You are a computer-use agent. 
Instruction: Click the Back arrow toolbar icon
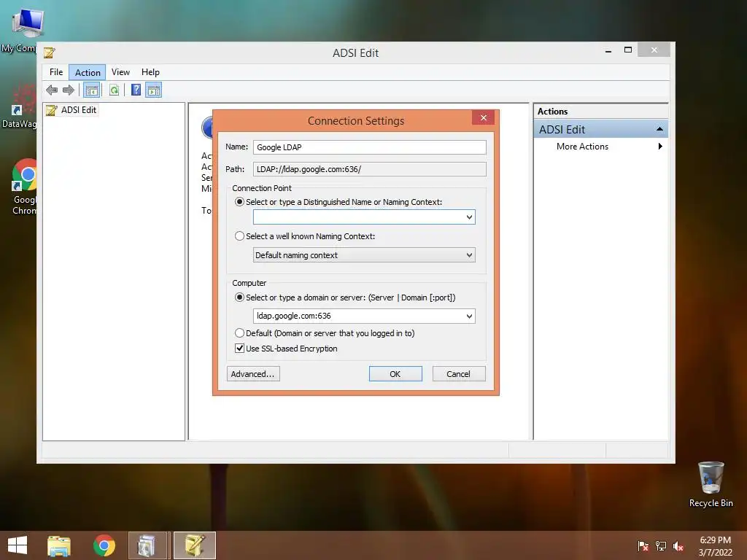click(52, 90)
